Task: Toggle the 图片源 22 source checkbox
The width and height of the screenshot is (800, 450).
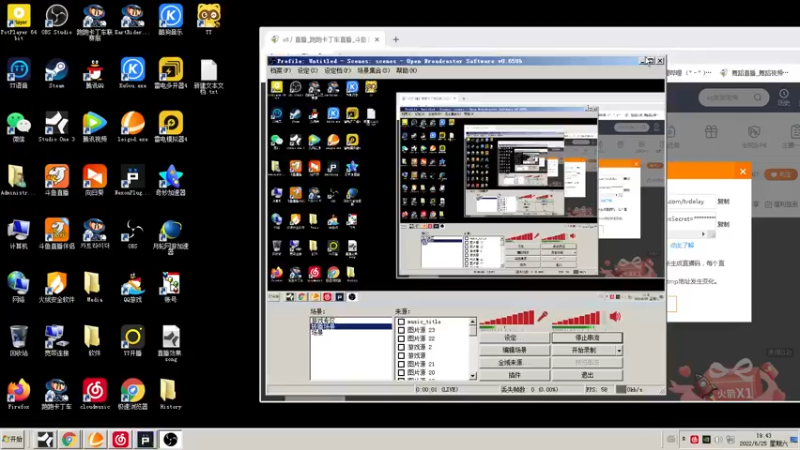Action: coord(402,339)
